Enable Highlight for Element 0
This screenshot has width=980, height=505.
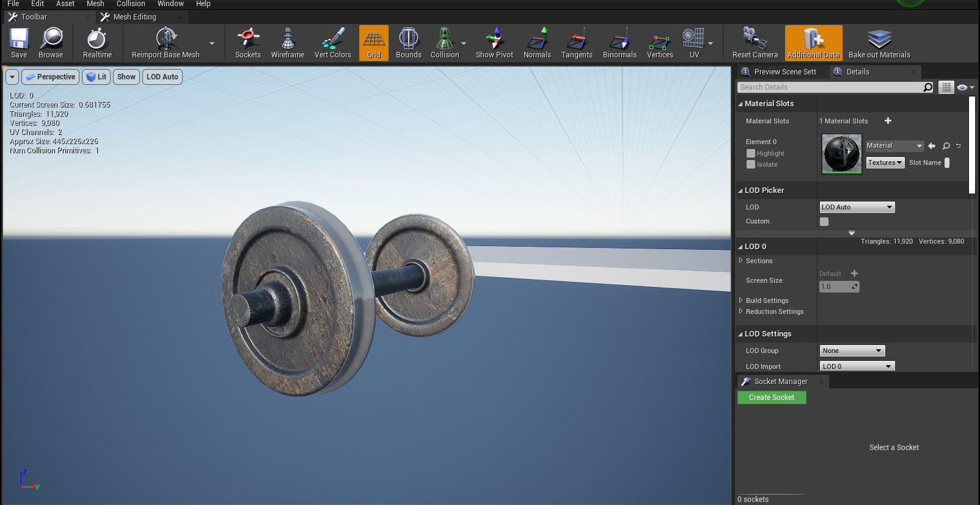751,153
